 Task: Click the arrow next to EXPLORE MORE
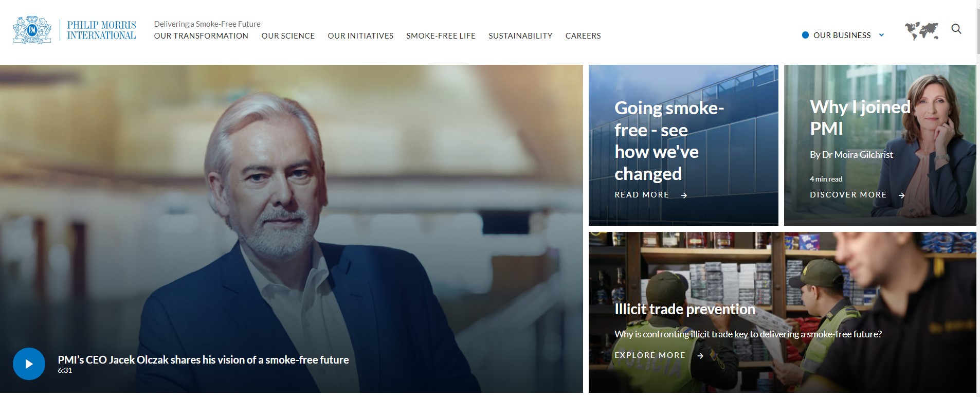click(700, 355)
